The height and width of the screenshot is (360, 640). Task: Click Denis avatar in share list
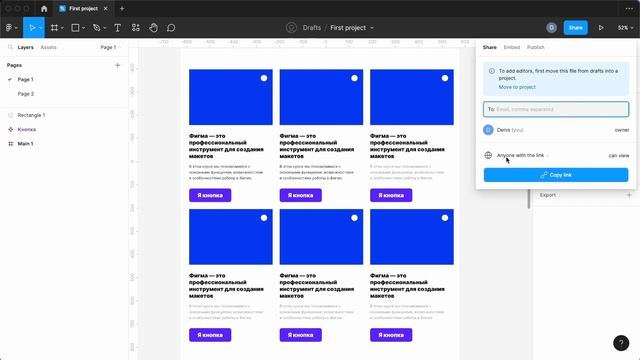click(488, 130)
